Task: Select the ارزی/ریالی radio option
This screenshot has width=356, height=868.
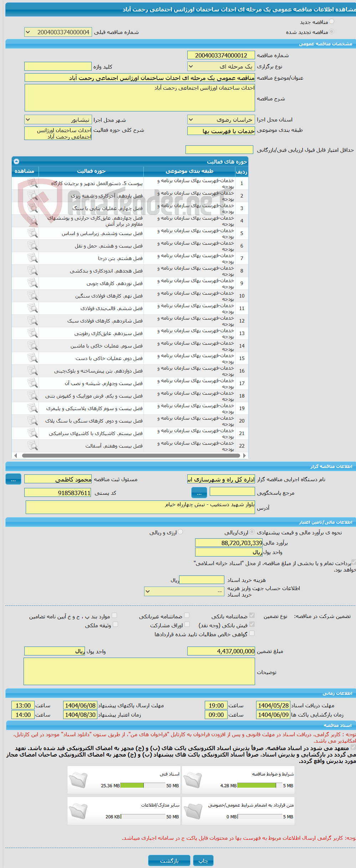Action: tap(252, 532)
